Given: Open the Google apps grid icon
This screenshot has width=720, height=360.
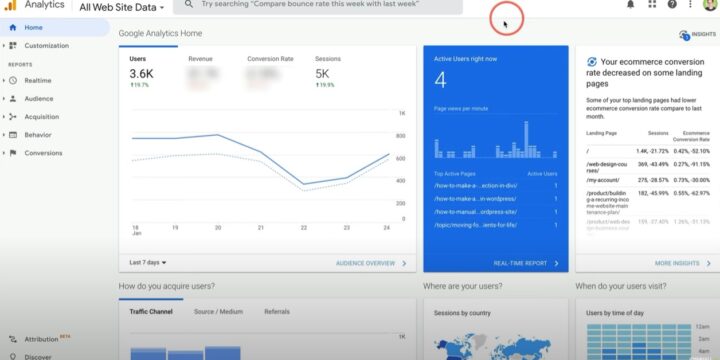Looking at the screenshot, I should coord(652,5).
